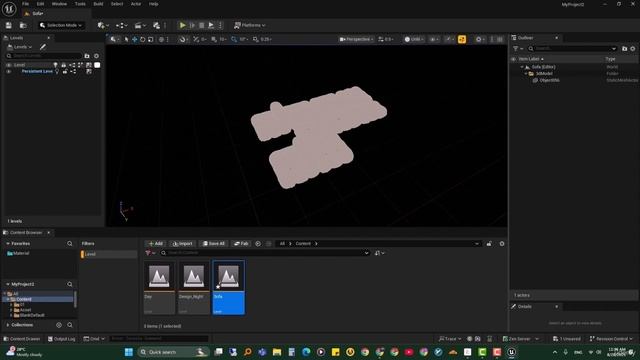The height and width of the screenshot is (360, 640).
Task: Click the white color swatch on Level row
Action: (97, 65)
